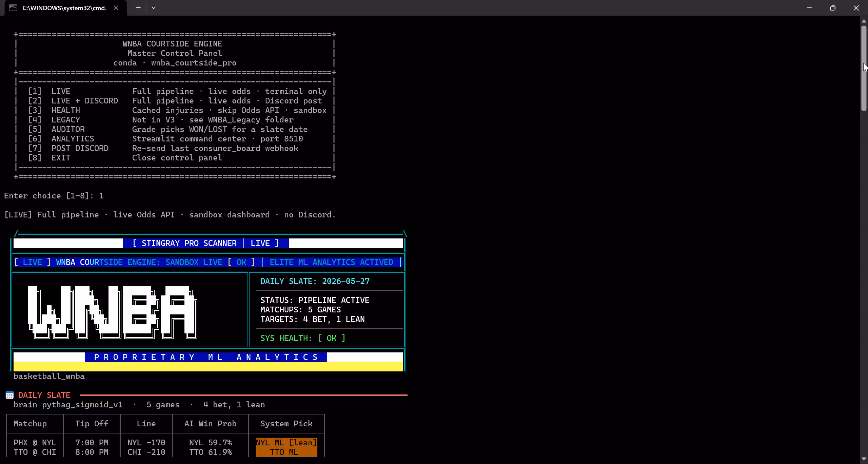The height and width of the screenshot is (464, 868).
Task: Click CHI -210 line cell
Action: click(146, 452)
